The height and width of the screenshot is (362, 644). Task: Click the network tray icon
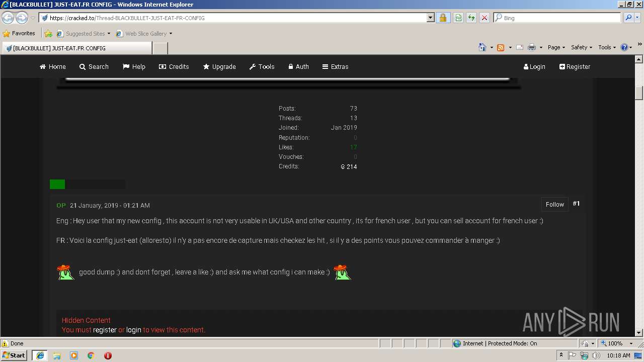point(584,355)
